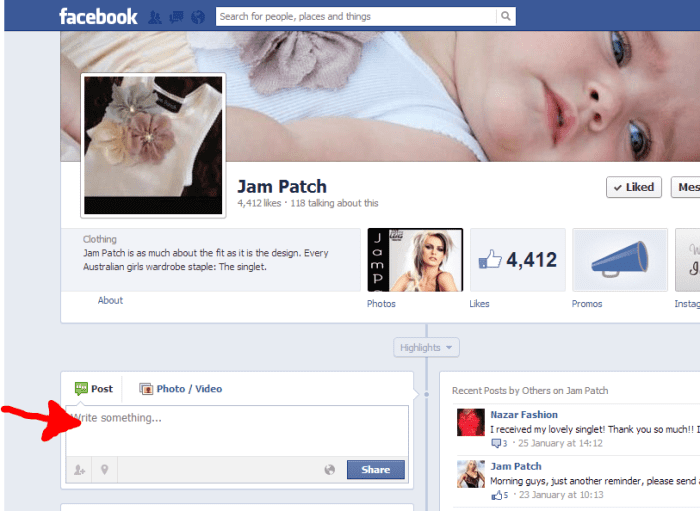Click the '23 January at 10:13' timestamp
The height and width of the screenshot is (511, 700).
(x=561, y=494)
